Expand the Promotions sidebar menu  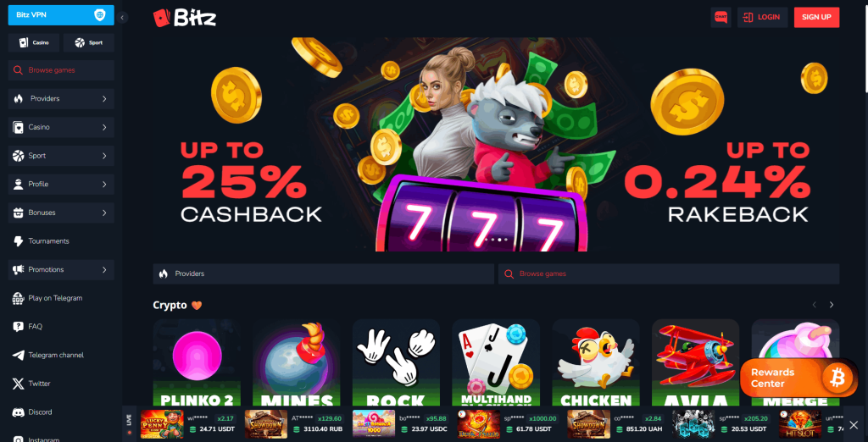coord(61,269)
